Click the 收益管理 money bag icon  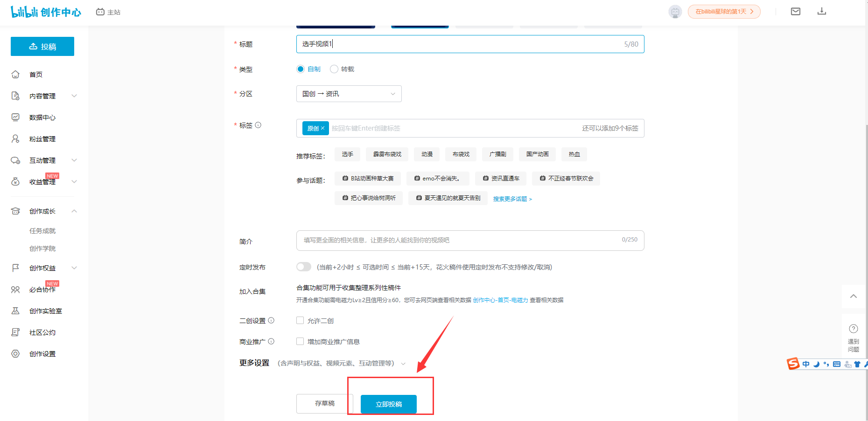coord(15,182)
